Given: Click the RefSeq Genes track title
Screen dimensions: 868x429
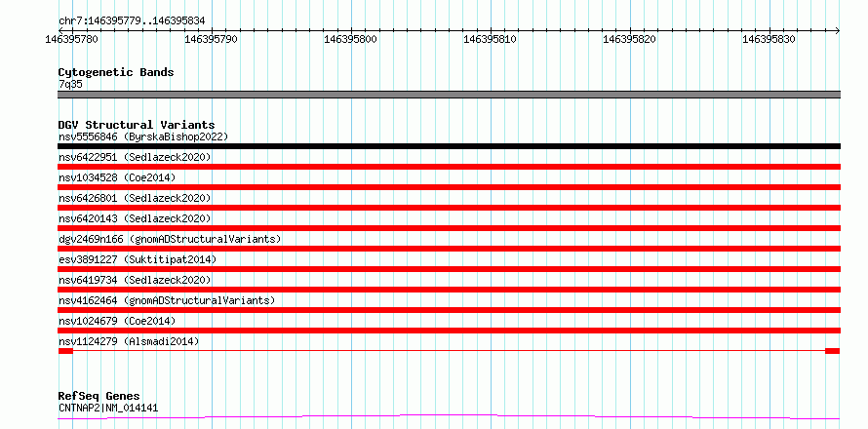Looking at the screenshot, I should click(x=99, y=396).
